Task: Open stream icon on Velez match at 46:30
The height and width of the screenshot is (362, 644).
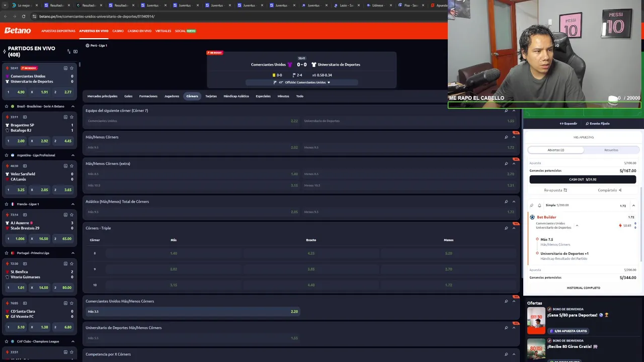Action: pyautogui.click(x=24, y=165)
